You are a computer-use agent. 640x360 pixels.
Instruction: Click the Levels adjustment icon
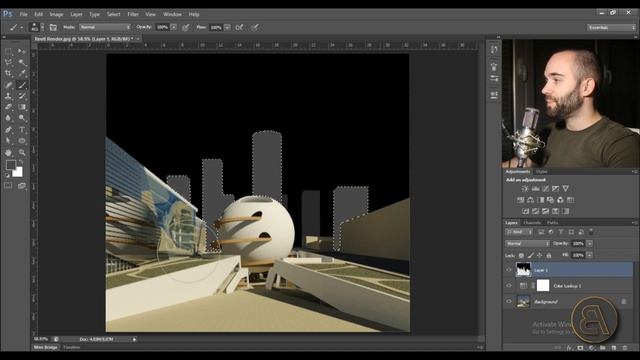536,189
